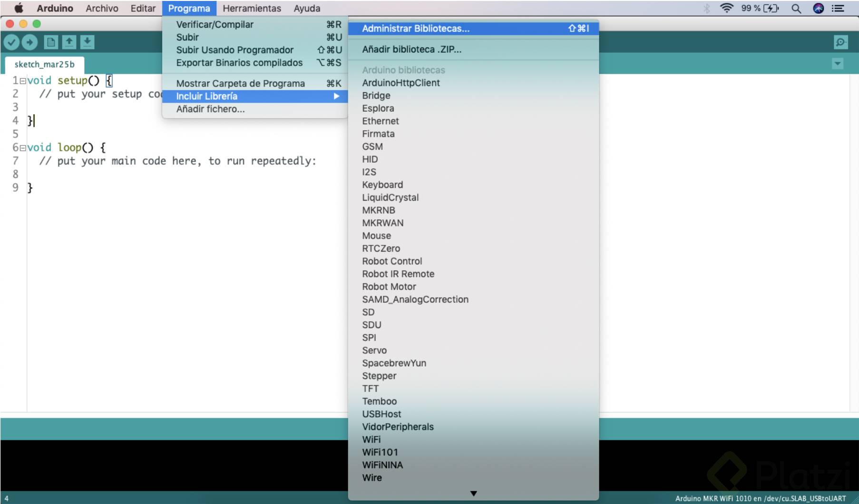This screenshot has width=859, height=504.
Task: Select Mostrar Carpeta de Programa
Action: click(x=255, y=83)
